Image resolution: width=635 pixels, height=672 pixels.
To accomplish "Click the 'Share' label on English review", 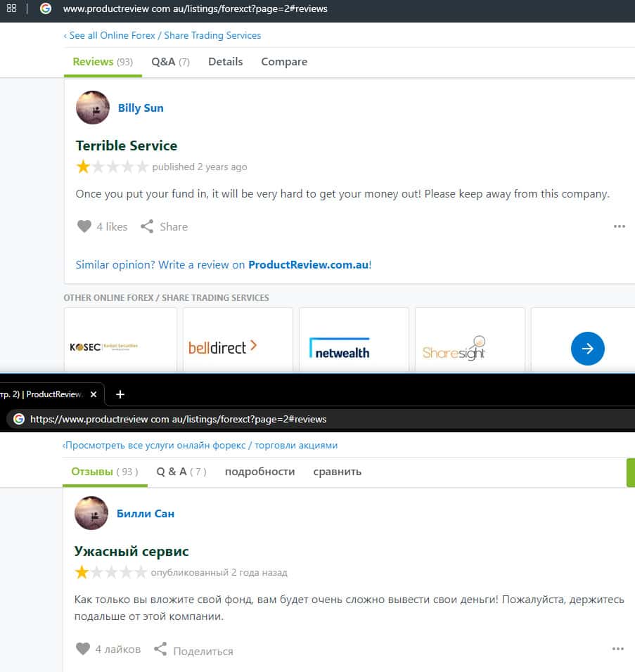I will [x=174, y=227].
